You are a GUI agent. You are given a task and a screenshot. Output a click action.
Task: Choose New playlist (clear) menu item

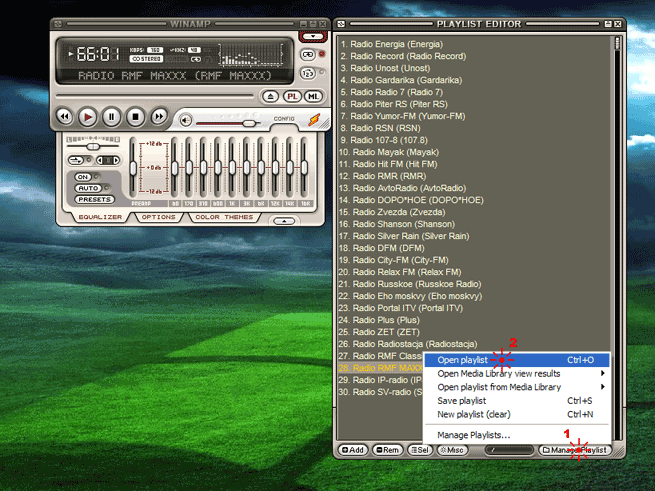pyautogui.click(x=517, y=415)
